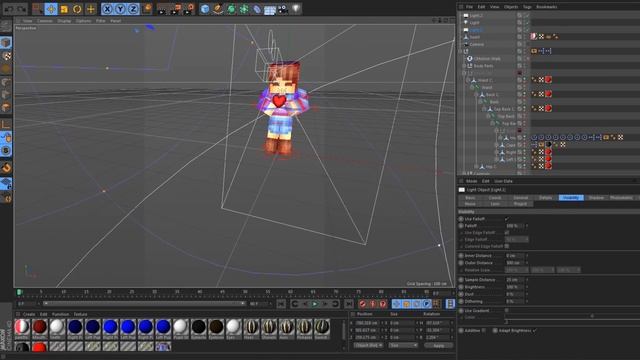Toggle the Additive checkbox
The image size is (640, 360).
tap(484, 331)
